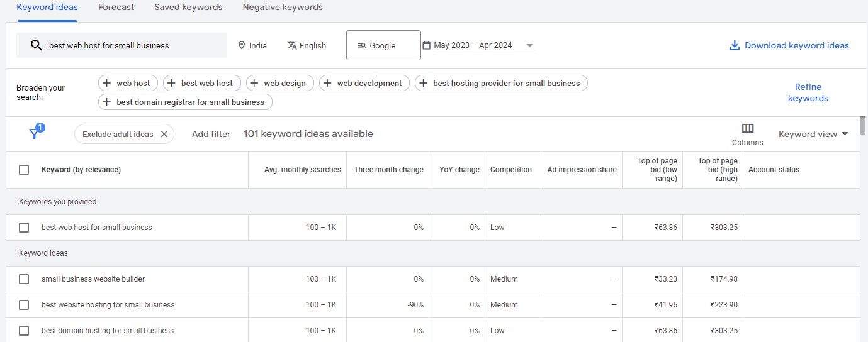This screenshot has height=342, width=868.
Task: Click the English language translate icon
Action: (x=292, y=45)
